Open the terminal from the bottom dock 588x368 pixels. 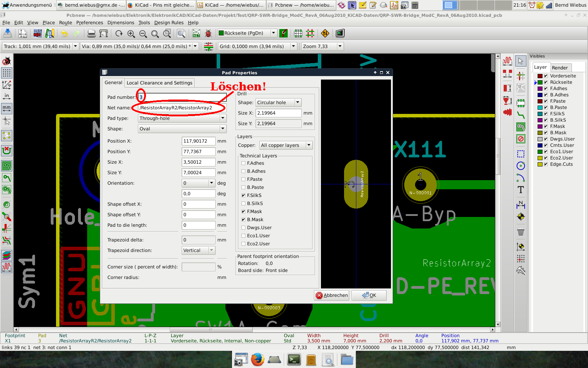tap(294, 360)
